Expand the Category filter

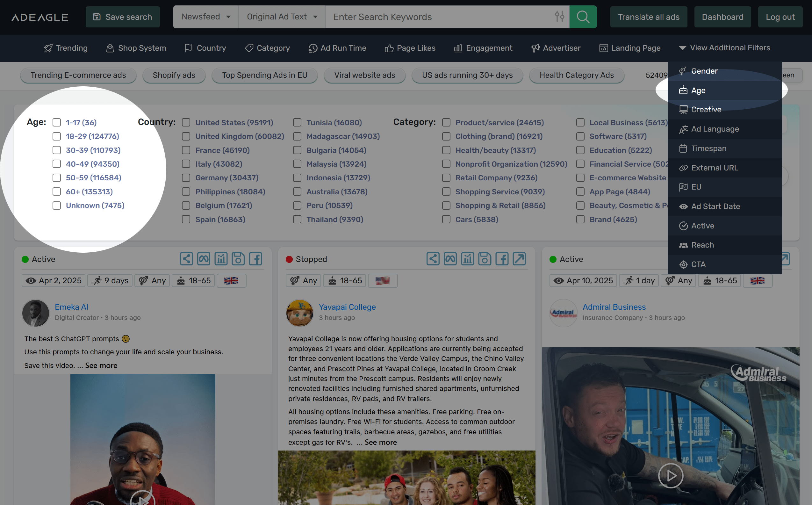pos(267,48)
